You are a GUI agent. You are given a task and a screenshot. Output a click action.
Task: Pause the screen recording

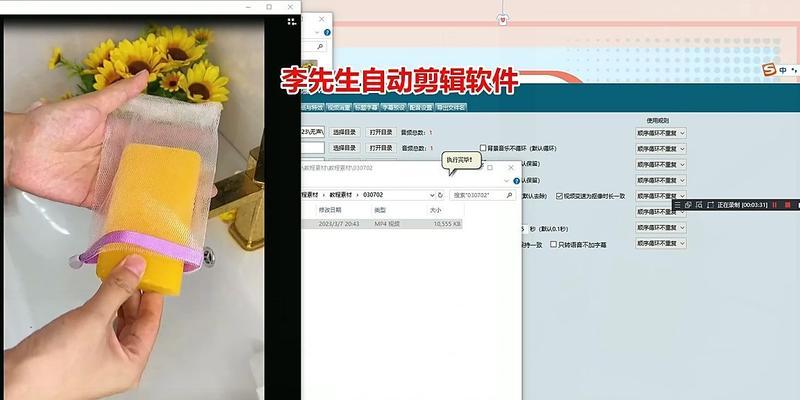(774, 205)
